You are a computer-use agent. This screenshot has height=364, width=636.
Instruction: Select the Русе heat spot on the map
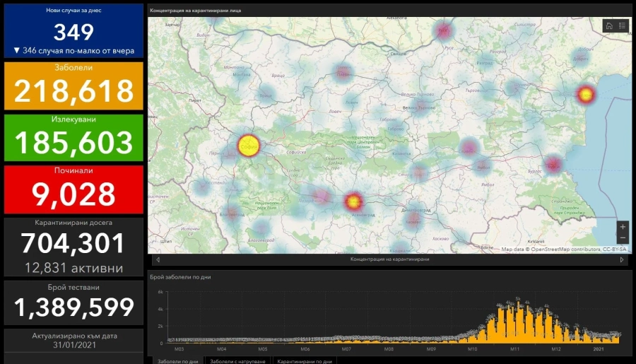[x=443, y=30]
